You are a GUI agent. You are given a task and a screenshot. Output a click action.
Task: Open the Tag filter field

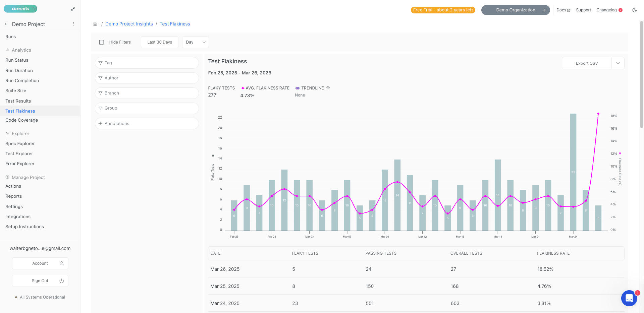click(147, 63)
